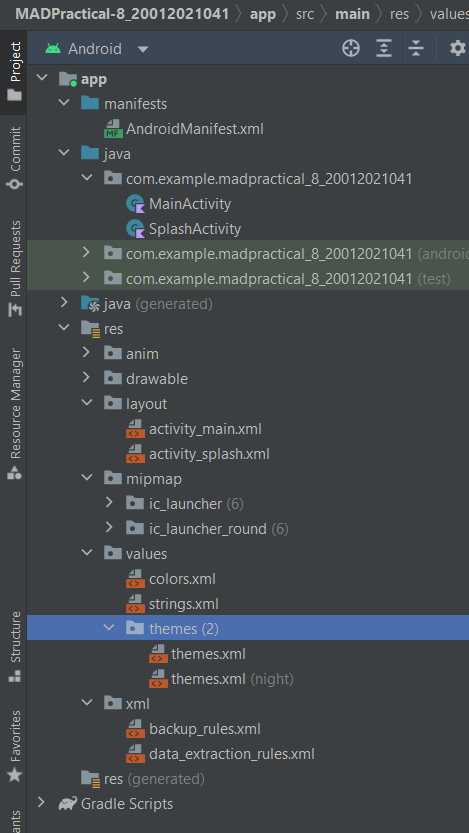Click the MADPractical-8_20012021041 breadcrumb

[122, 14]
